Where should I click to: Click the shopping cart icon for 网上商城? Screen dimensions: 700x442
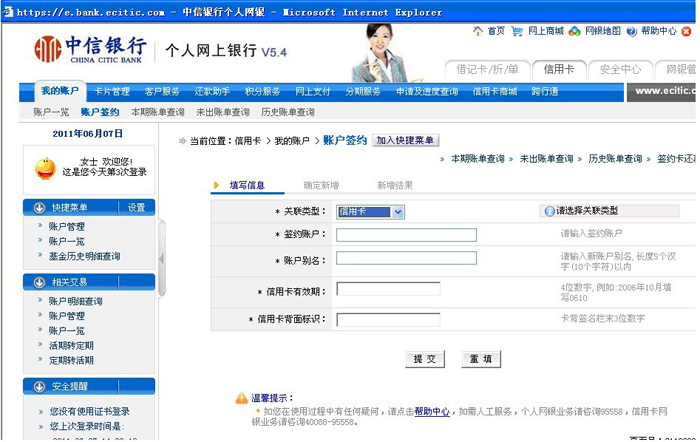tap(517, 31)
